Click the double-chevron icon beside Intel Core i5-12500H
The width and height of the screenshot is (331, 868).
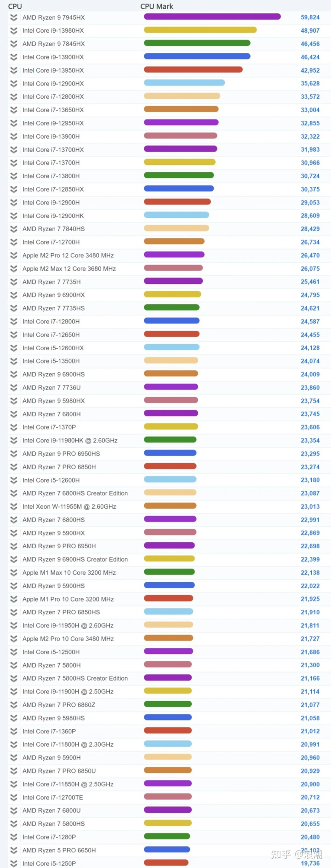coord(14,652)
